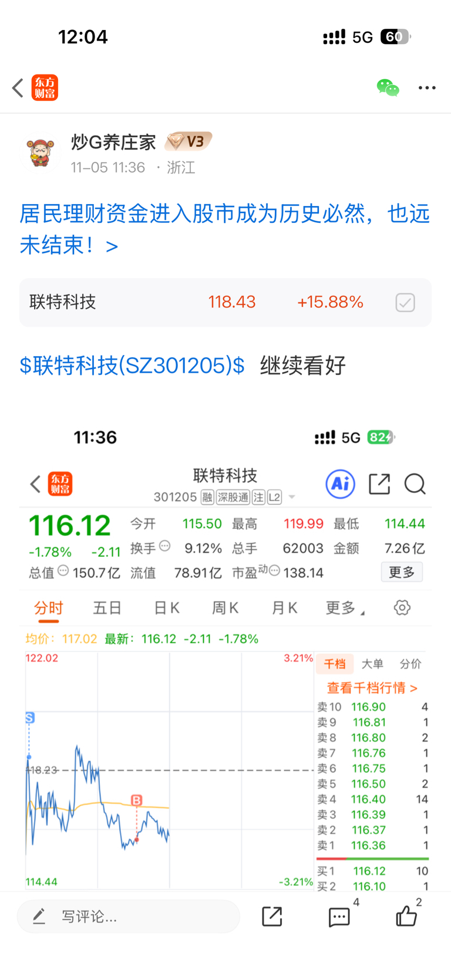
Task: Select the 大单 tab
Action: [372, 664]
